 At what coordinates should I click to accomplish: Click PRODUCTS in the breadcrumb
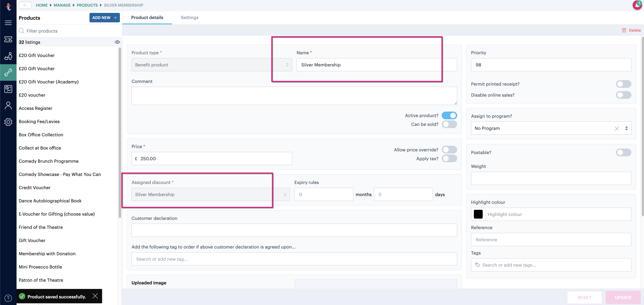pyautogui.click(x=87, y=5)
